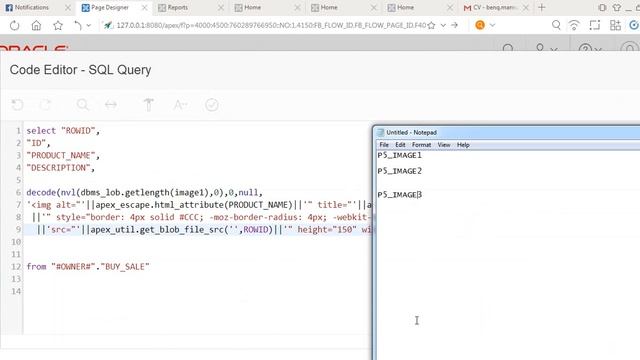Screen dimensions: 640x360
Task: Open a new browser tab with plus icon
Action: coord(542,7)
